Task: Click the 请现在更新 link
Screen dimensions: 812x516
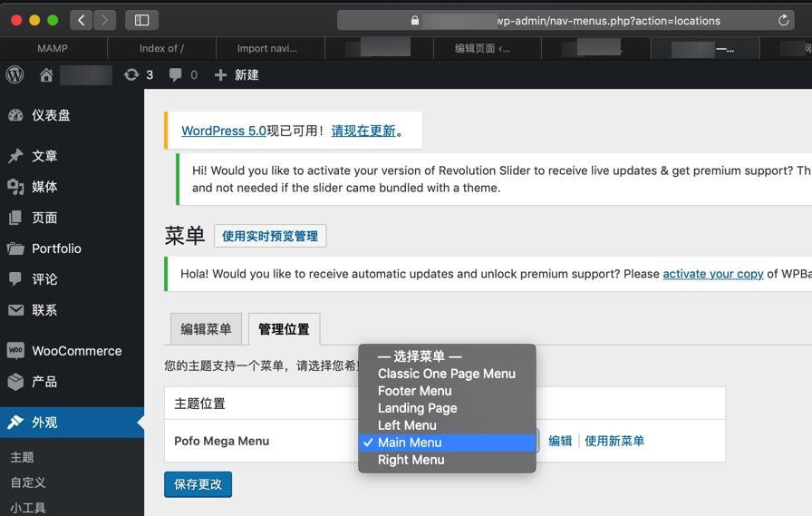Action: (363, 131)
